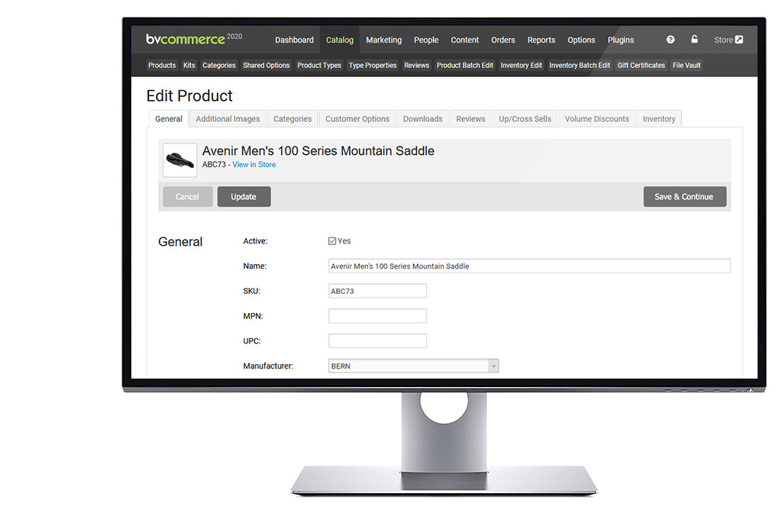Image resolution: width=779 pixels, height=532 pixels.
Task: Open the Store external link icon
Action: 738,40
